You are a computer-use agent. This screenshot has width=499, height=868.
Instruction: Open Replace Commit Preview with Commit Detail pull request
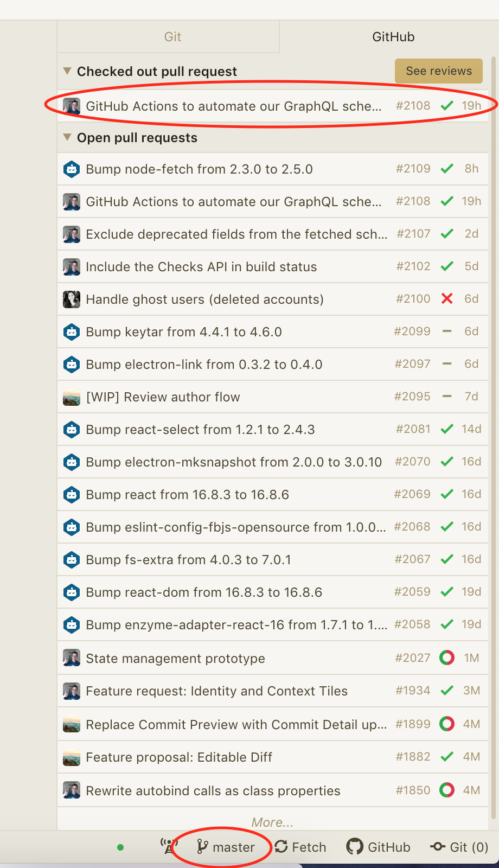coord(272,724)
